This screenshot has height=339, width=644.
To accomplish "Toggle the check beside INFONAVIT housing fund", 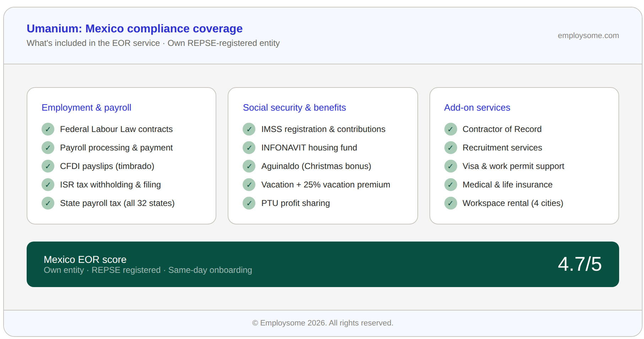I will point(249,148).
